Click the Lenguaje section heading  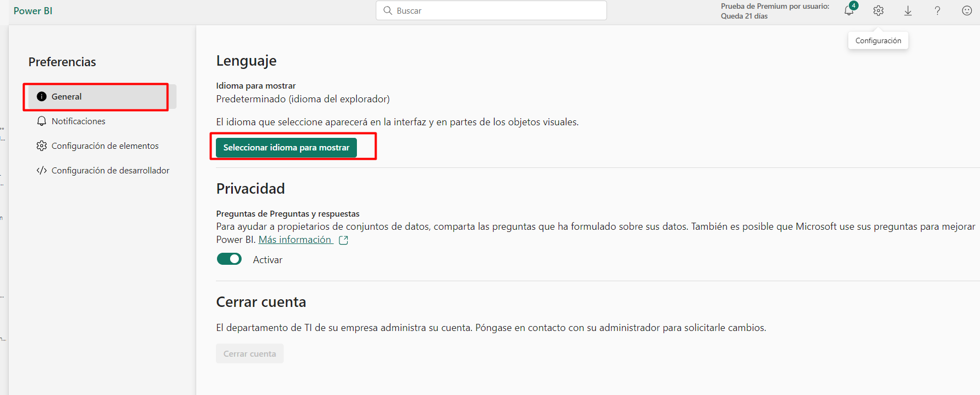(247, 61)
